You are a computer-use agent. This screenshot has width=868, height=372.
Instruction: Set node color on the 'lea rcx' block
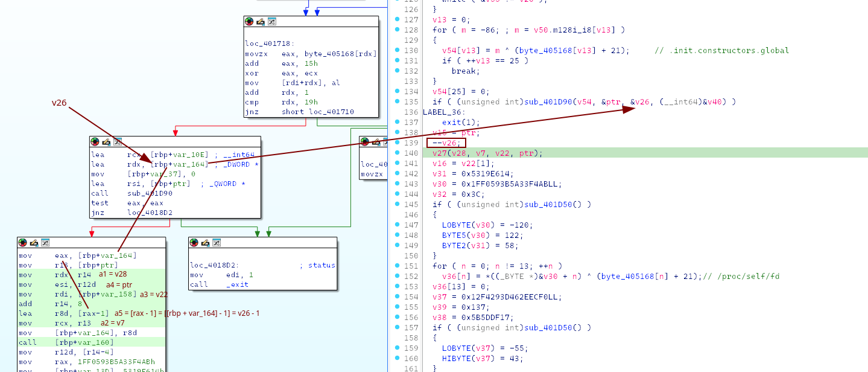95,141
